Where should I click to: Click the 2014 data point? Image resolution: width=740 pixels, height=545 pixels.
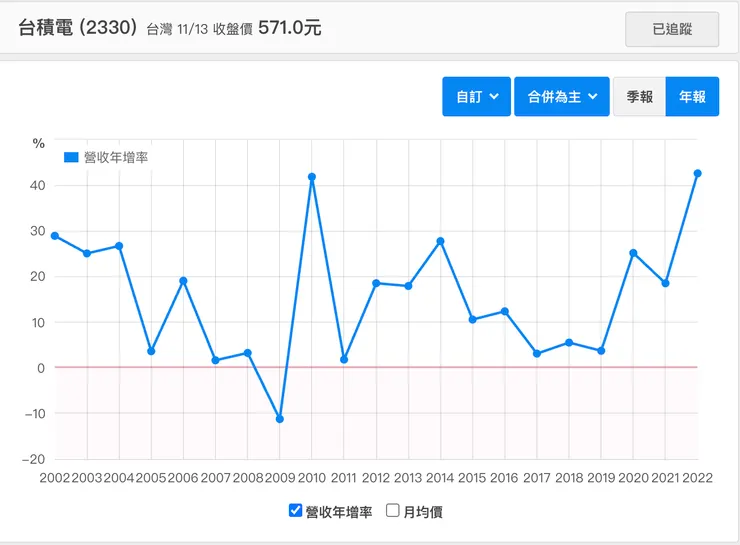coord(440,241)
